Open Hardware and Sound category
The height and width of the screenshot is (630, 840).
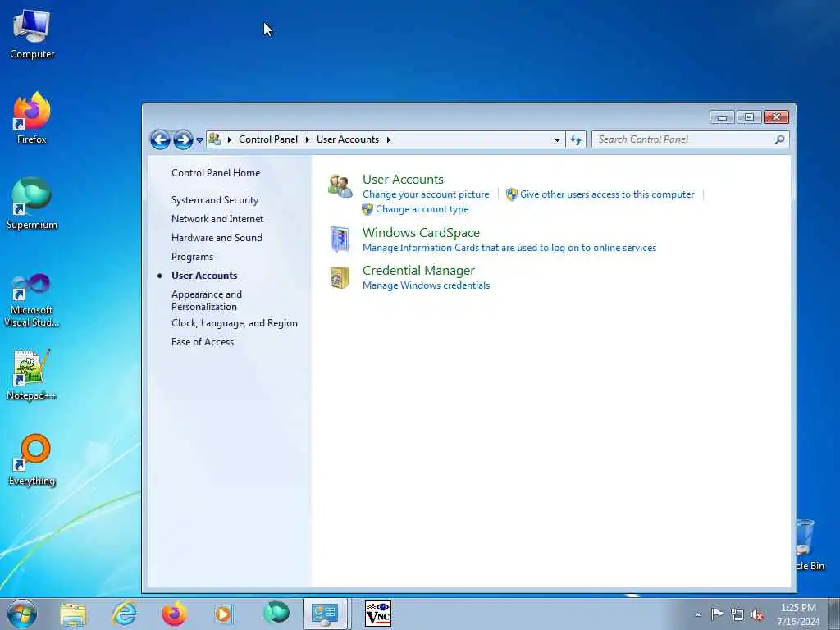tap(217, 237)
